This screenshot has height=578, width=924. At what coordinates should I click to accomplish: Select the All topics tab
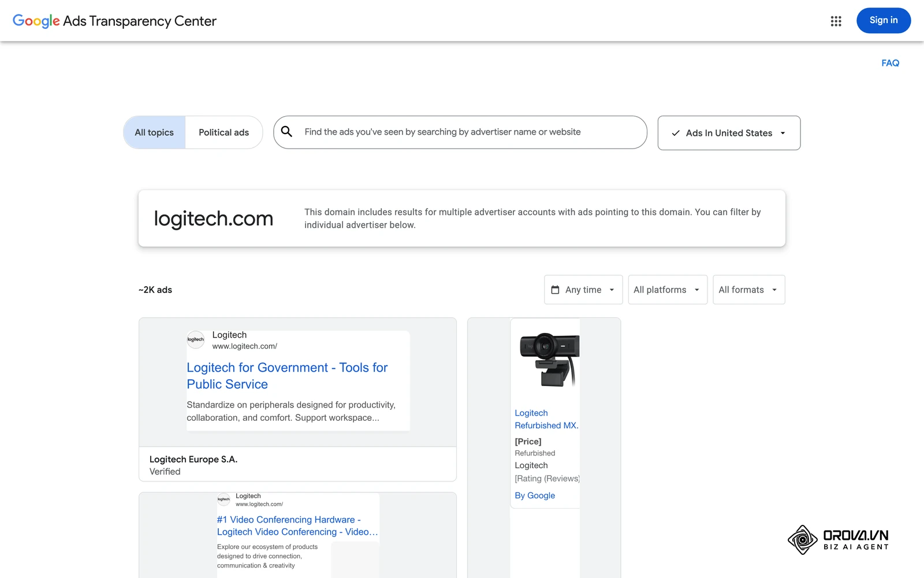[x=154, y=132]
